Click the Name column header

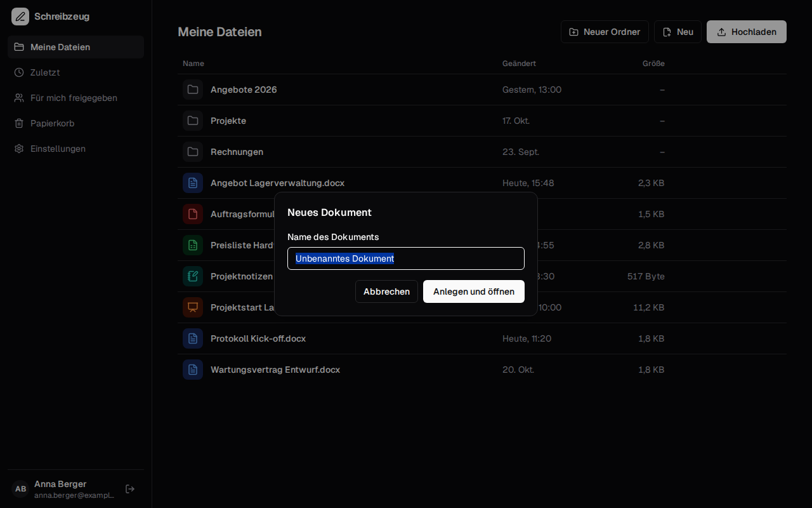click(x=193, y=63)
